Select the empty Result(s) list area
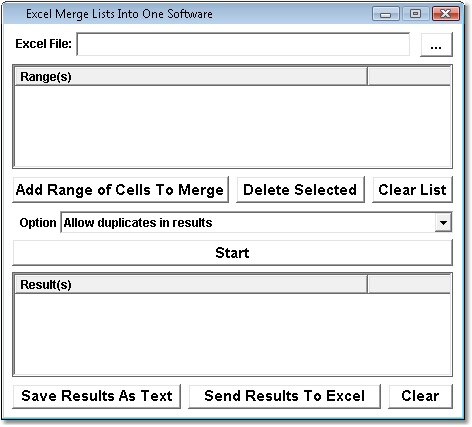The width and height of the screenshot is (472, 427). pos(232,334)
